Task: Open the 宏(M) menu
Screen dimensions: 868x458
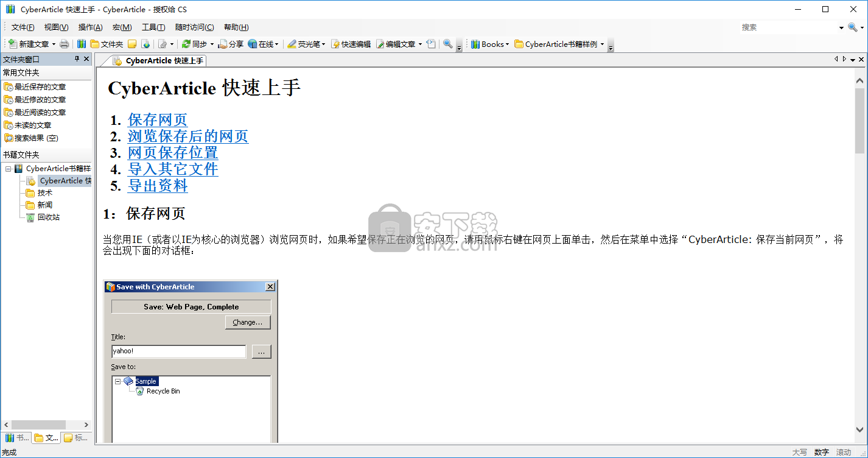Action: pyautogui.click(x=122, y=27)
